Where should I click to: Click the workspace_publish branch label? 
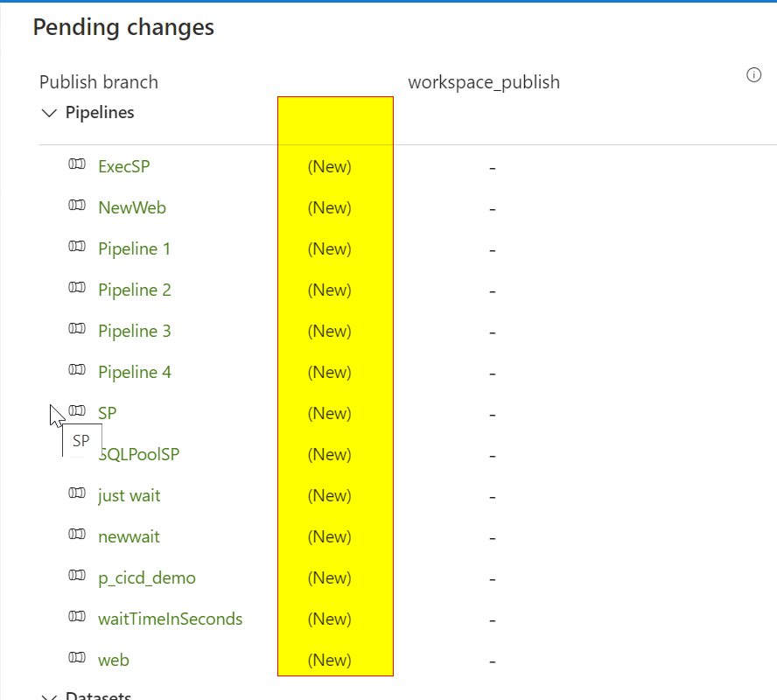click(483, 81)
